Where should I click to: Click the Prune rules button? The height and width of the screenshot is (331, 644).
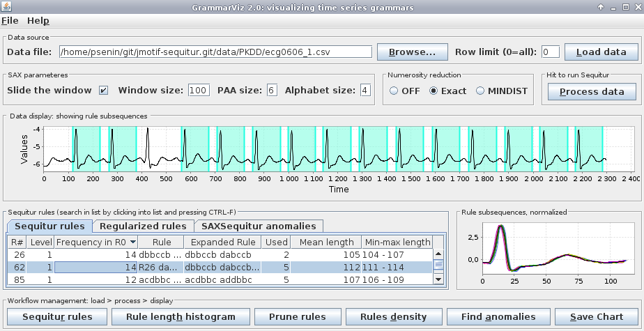[x=298, y=316]
